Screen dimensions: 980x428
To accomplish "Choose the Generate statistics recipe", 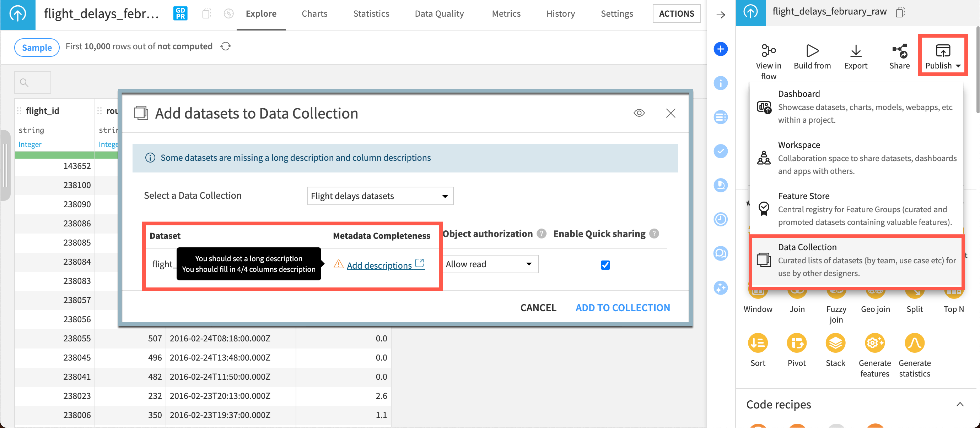I will pos(915,344).
